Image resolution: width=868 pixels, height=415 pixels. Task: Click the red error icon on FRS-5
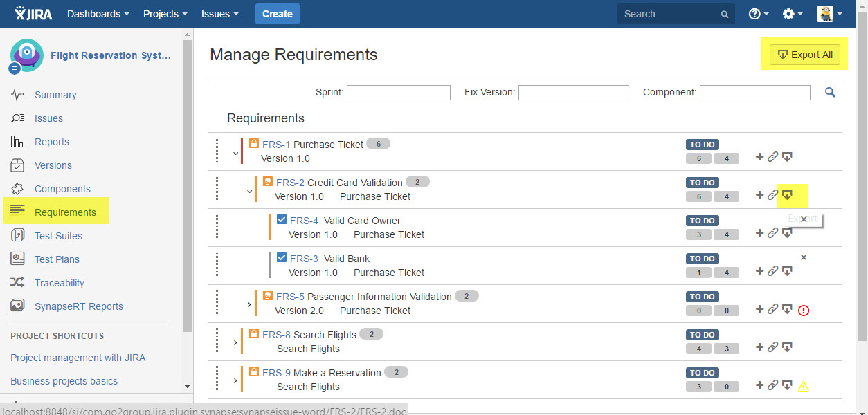pyautogui.click(x=804, y=311)
